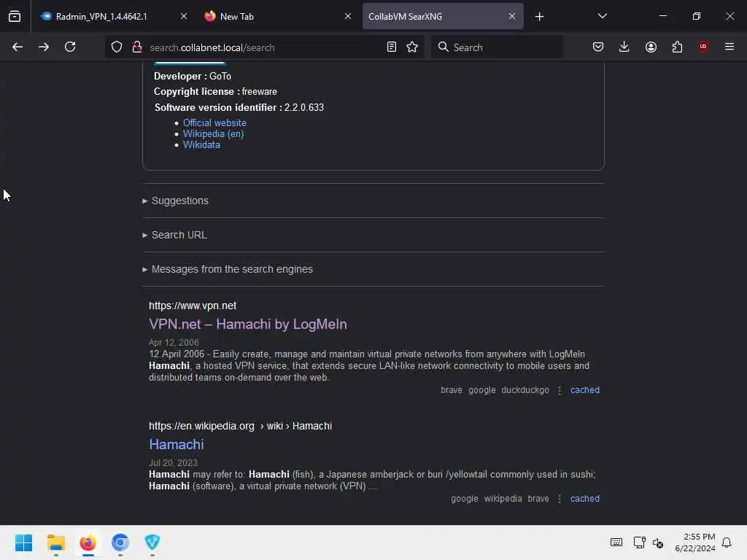Save page to Pocket

(598, 47)
